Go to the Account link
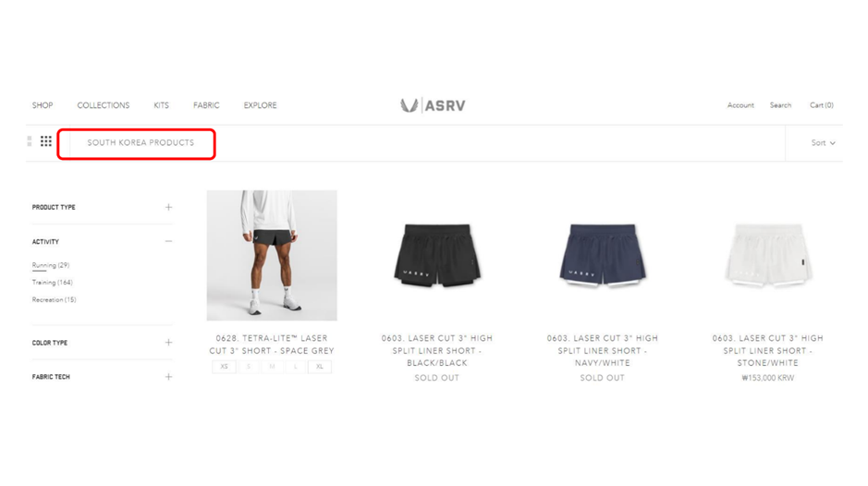This screenshot has height=486, width=868. pos(740,105)
